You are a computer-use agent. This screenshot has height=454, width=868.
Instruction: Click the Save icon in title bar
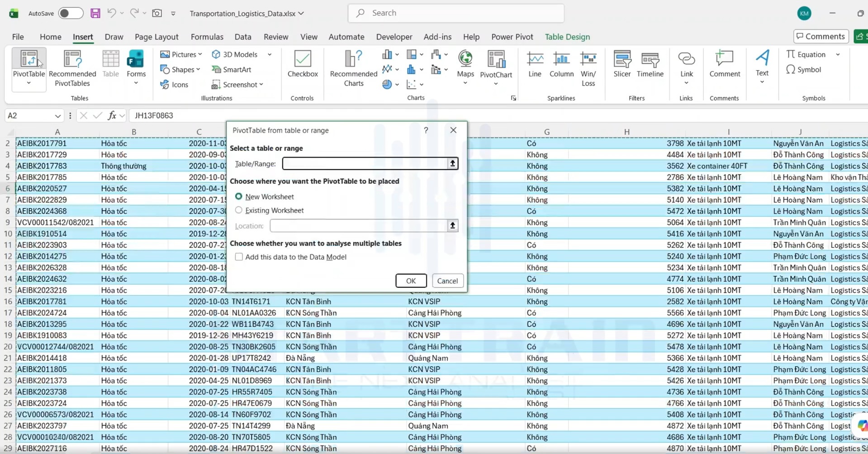95,13
